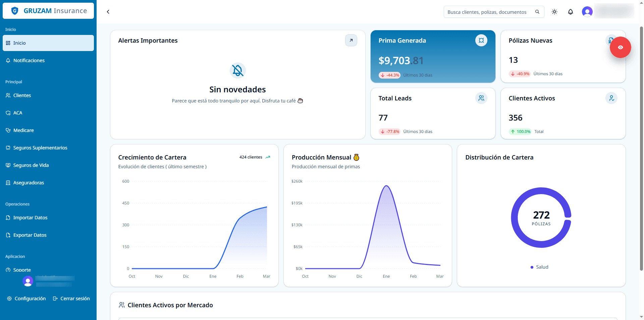Toggle light/dark theme with sun icon
The image size is (644, 320).
[554, 12]
